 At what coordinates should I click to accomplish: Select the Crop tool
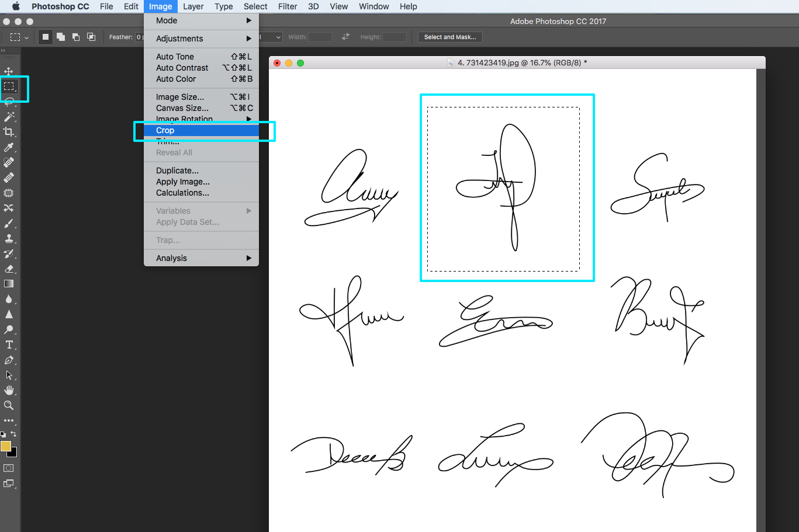tap(8, 131)
